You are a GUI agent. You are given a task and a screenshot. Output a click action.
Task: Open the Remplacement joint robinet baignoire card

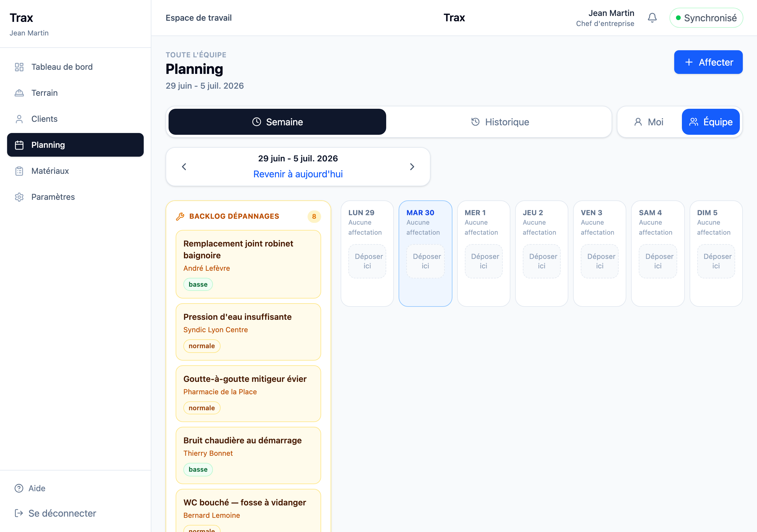pyautogui.click(x=248, y=264)
